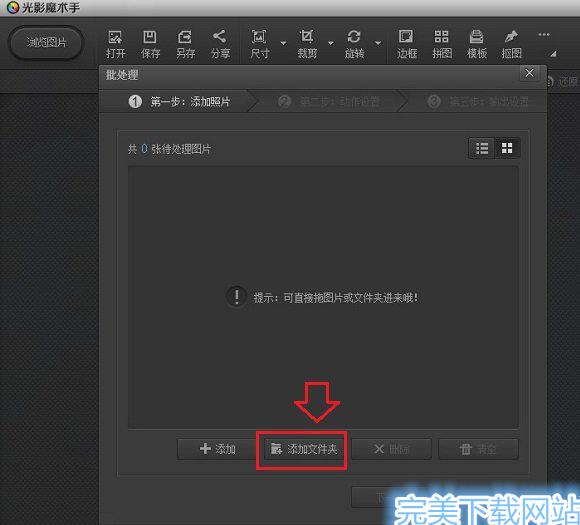Go to step three 输出设置 tab
This screenshot has width=580, height=525.
pyautogui.click(x=478, y=101)
